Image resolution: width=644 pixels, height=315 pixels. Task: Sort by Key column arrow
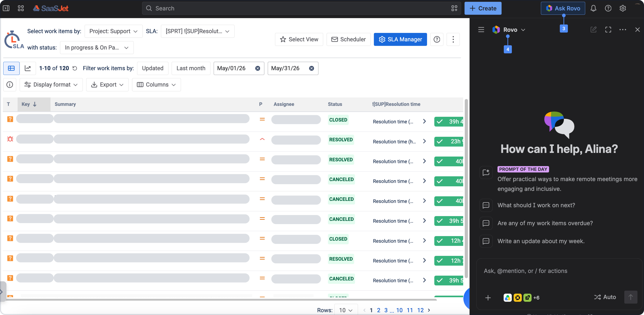(35, 104)
